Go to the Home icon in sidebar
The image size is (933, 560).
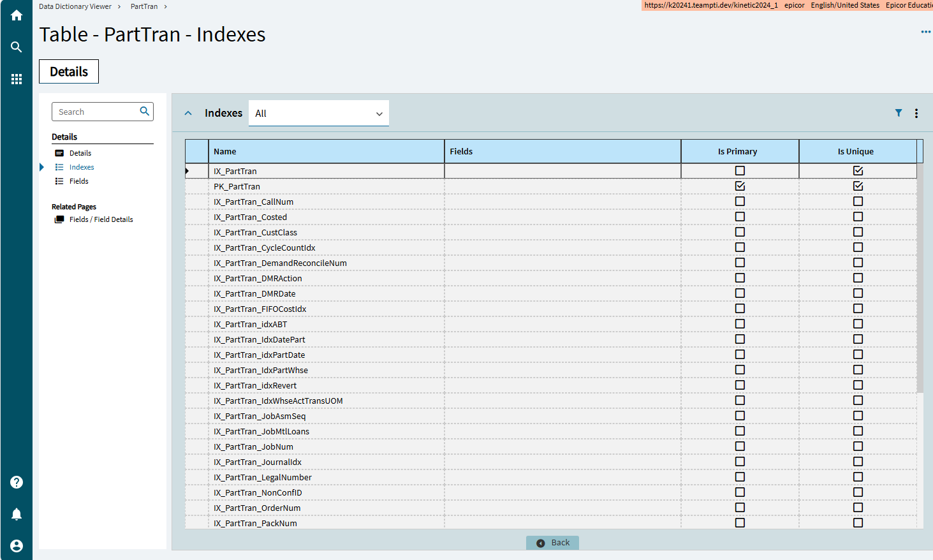[x=17, y=15]
